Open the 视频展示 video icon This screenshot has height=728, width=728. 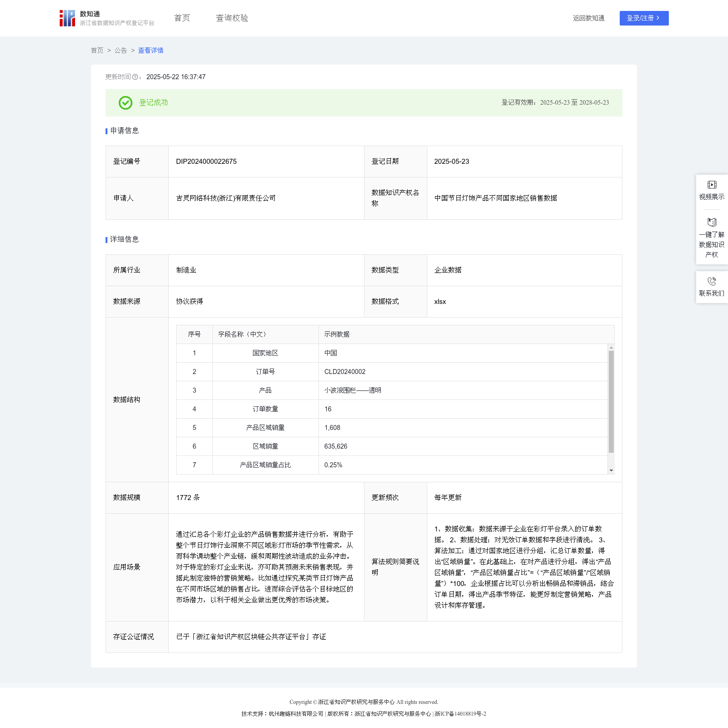pyautogui.click(x=712, y=185)
